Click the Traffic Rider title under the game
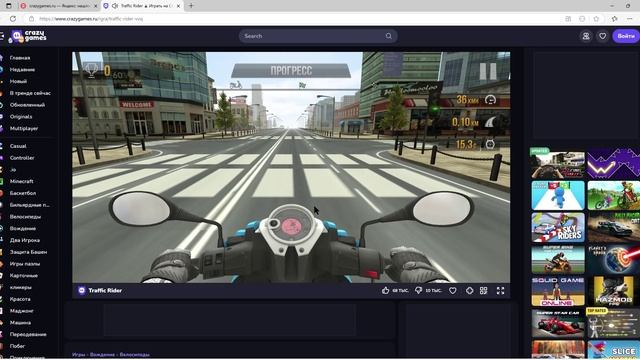 click(105, 290)
